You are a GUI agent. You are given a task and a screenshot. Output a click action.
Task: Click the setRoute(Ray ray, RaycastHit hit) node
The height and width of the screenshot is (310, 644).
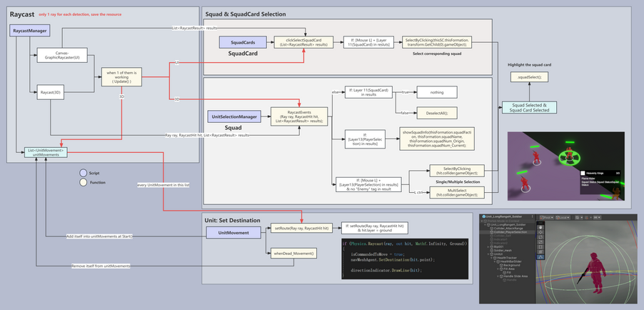point(301,227)
